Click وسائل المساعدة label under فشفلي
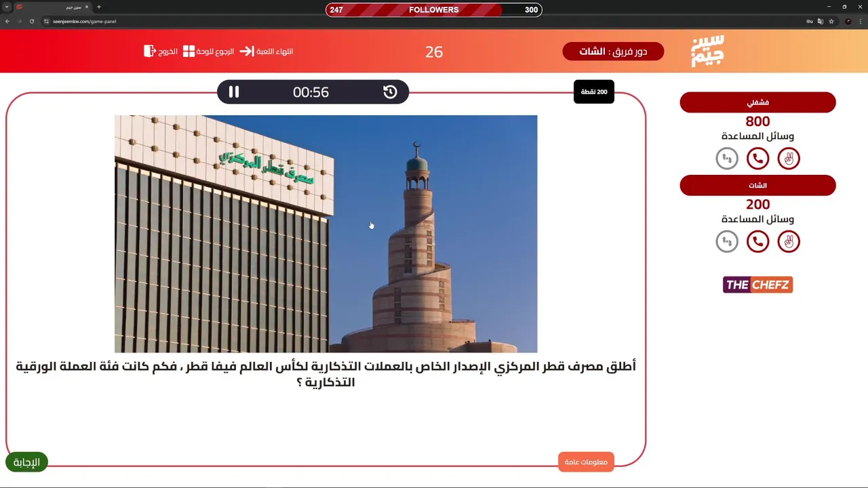Viewport: 868px width, 488px height. pos(757,136)
